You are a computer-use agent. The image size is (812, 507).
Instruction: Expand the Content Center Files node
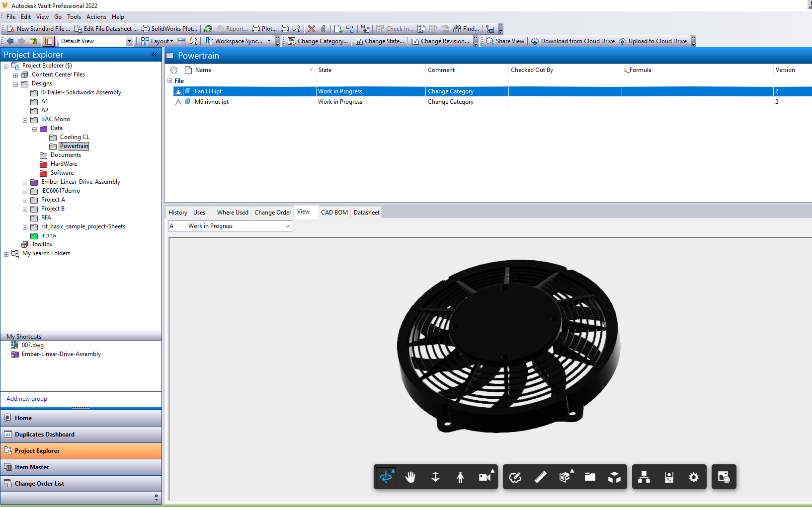(x=15, y=75)
